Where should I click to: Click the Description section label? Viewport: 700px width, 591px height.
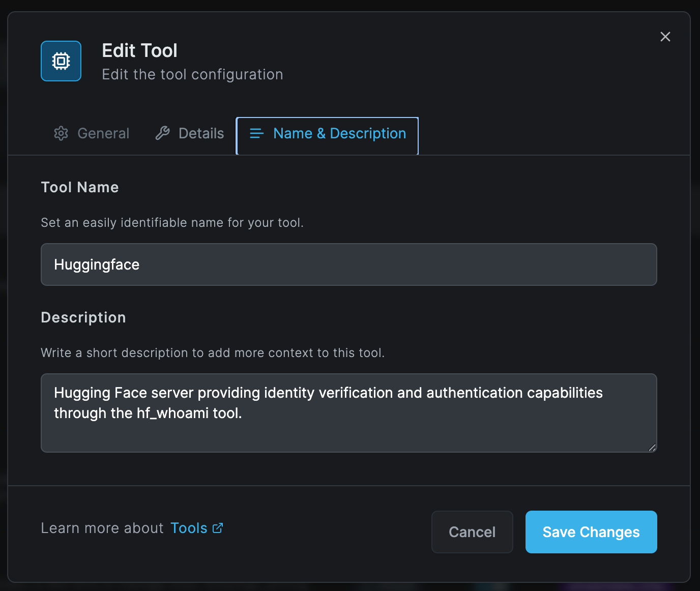(83, 317)
